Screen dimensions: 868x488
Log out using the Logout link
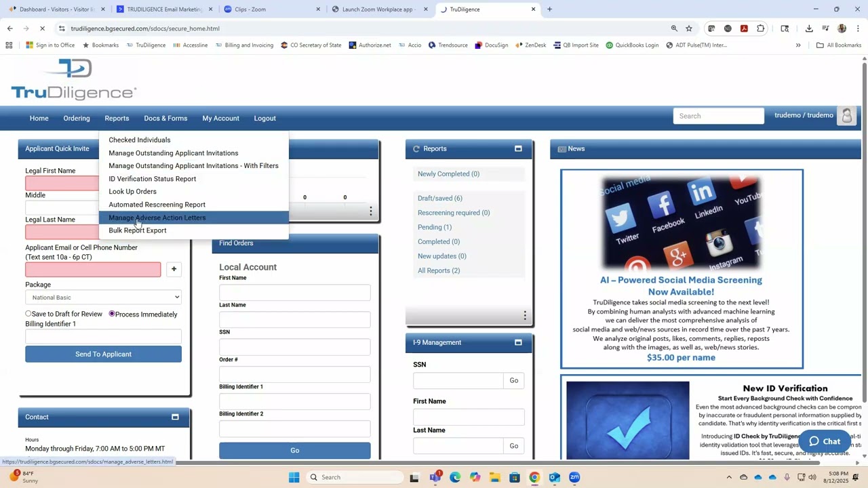[265, 119]
